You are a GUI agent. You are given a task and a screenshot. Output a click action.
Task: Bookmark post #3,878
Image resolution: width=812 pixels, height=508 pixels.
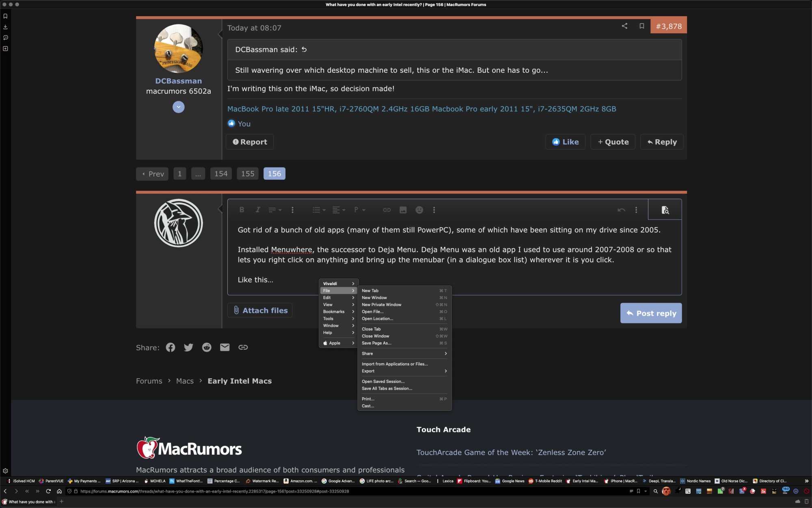[x=641, y=26]
